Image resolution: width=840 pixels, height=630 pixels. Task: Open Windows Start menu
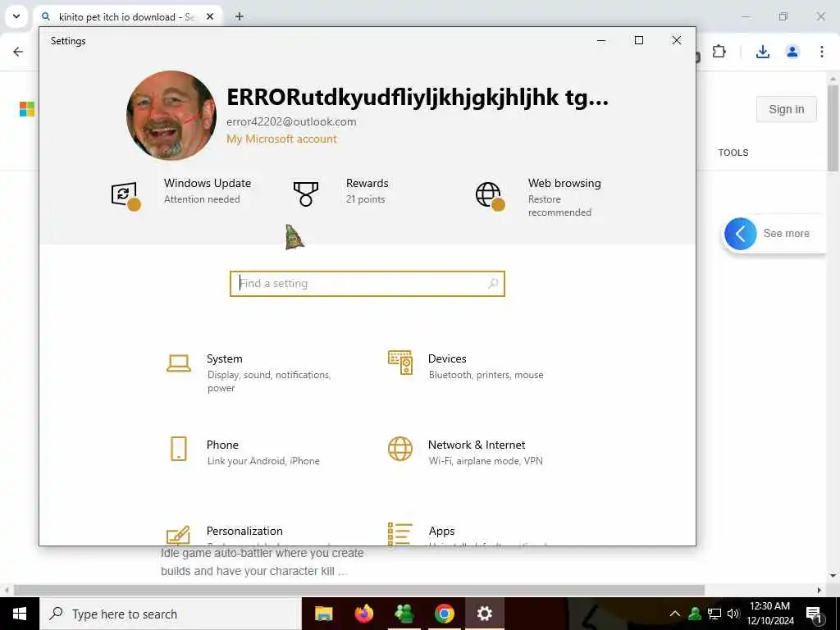click(20, 614)
